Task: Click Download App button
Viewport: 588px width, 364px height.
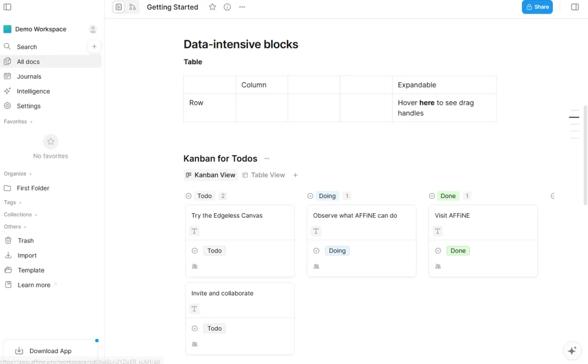Action: 50,351
